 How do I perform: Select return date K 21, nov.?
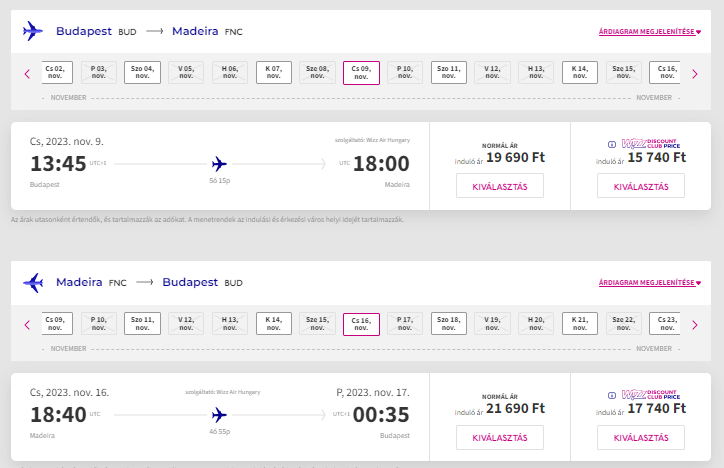pos(580,324)
